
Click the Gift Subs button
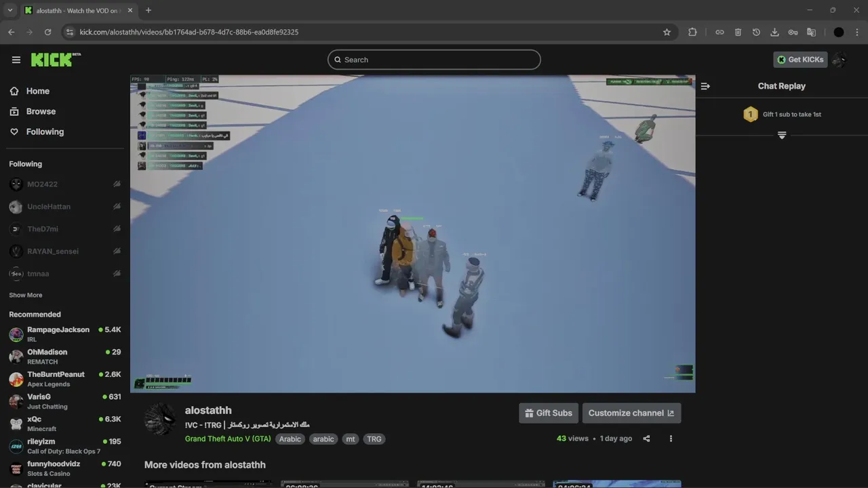(x=549, y=413)
